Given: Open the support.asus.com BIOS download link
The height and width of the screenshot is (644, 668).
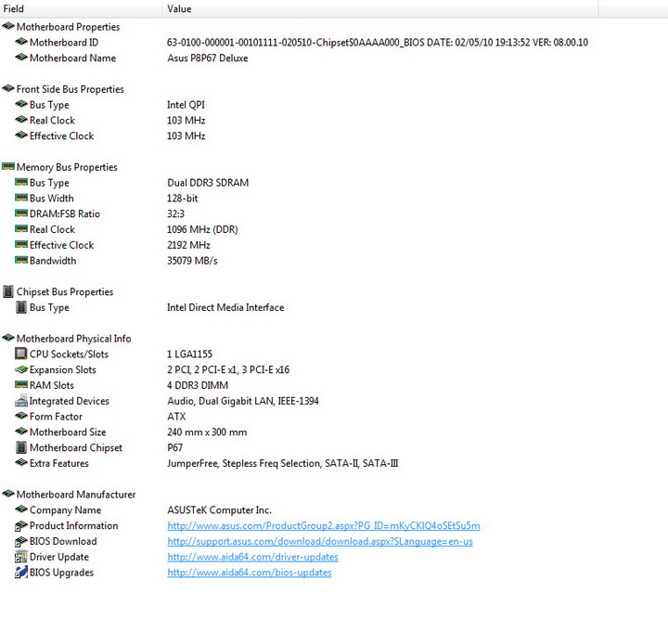Looking at the screenshot, I should click(x=320, y=541).
